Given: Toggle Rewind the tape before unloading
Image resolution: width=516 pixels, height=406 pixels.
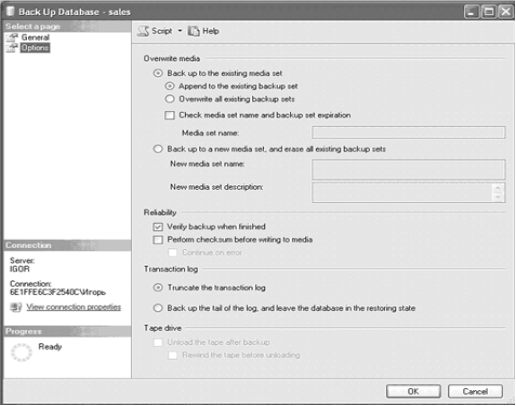Looking at the screenshot, I should coord(172,355).
